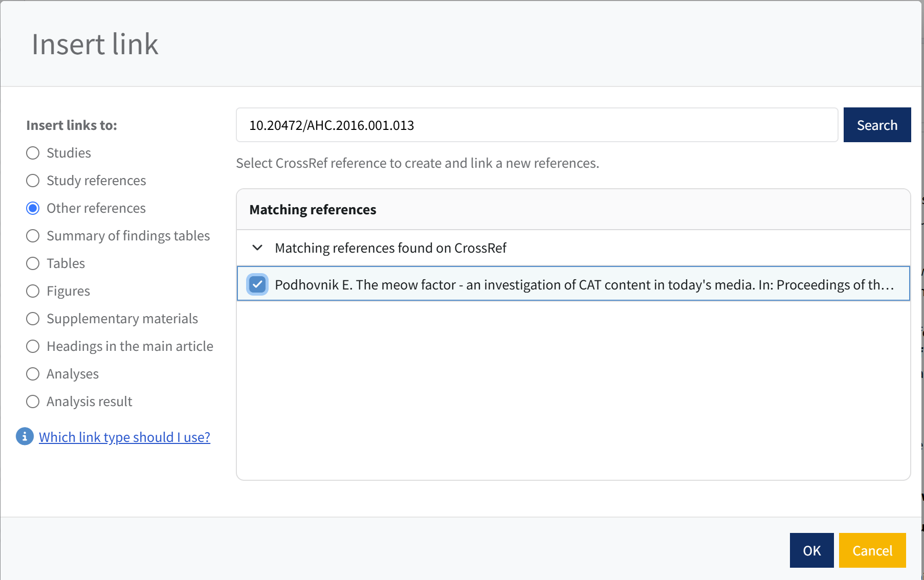Open the 'Which link type should I use?' link
Screen dimensions: 924x580
(x=124, y=437)
